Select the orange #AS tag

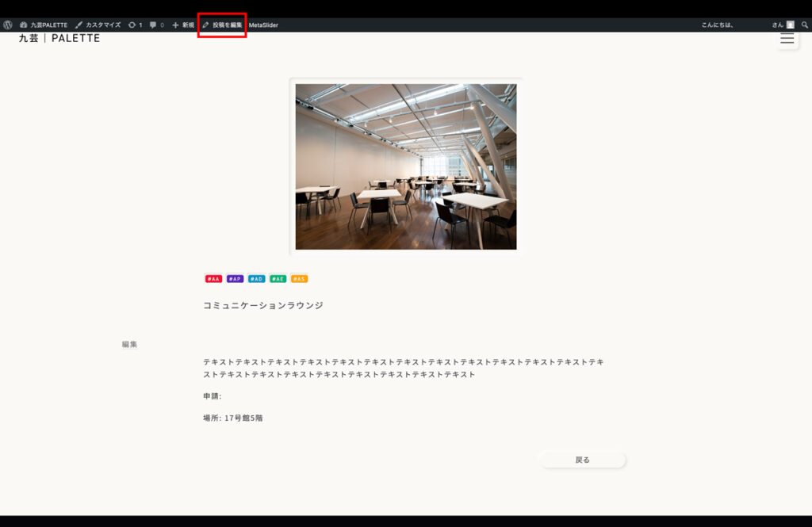299,279
